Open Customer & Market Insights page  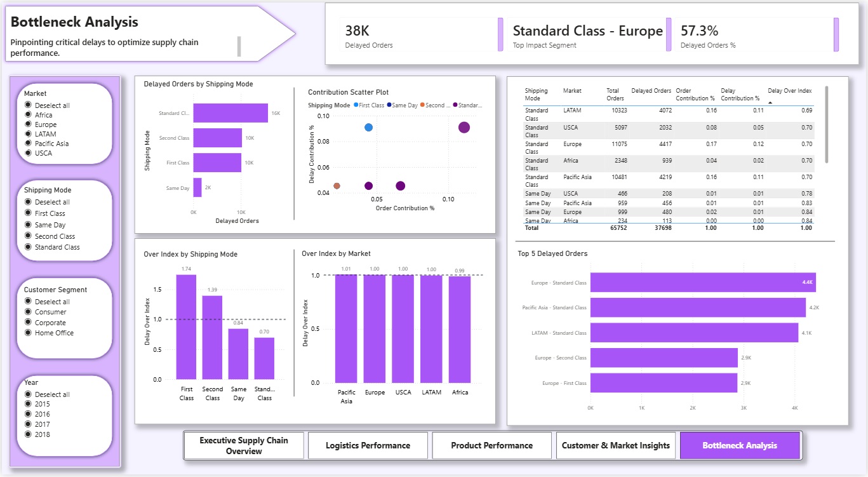coord(615,445)
